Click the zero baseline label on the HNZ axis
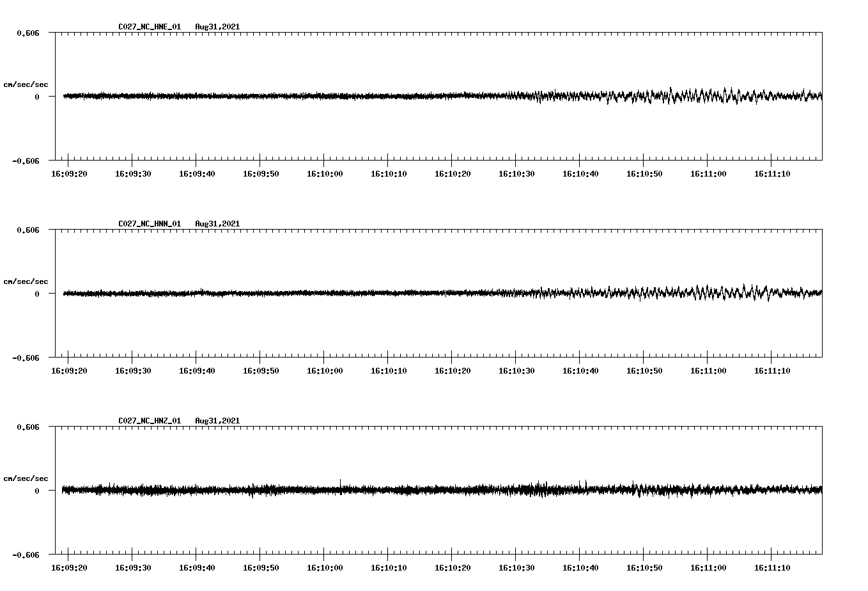The image size is (868, 591). [x=36, y=491]
